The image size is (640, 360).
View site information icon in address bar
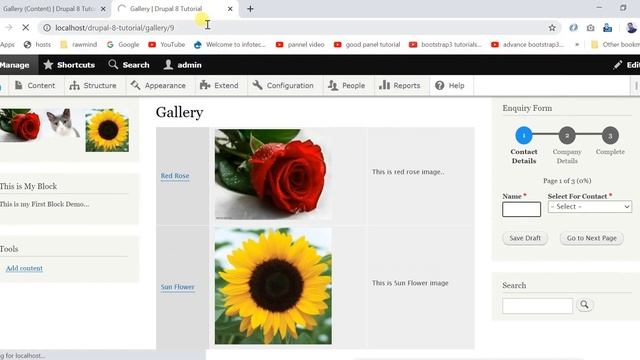[x=47, y=28]
